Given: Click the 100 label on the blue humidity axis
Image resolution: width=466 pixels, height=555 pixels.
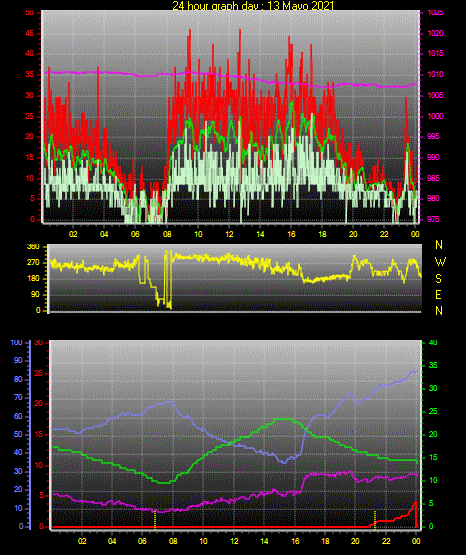Looking at the screenshot, I should (16, 342).
